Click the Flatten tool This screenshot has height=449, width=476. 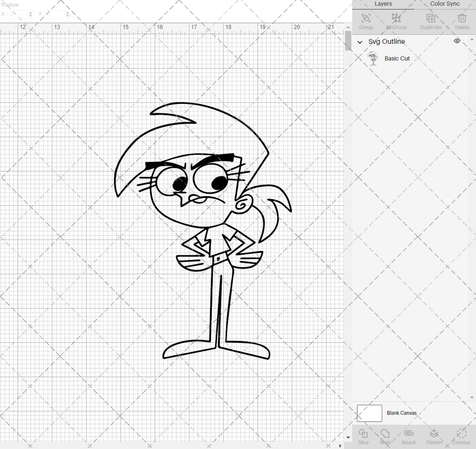coord(434,435)
